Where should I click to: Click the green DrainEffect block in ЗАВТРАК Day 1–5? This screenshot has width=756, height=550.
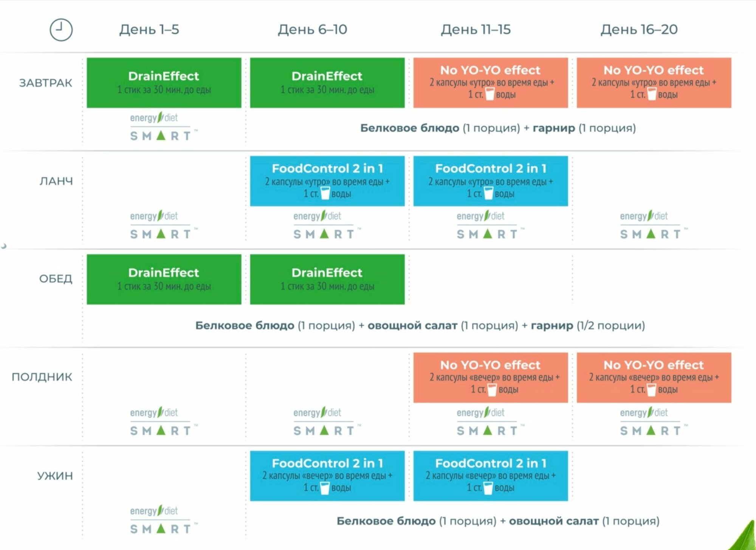(164, 82)
